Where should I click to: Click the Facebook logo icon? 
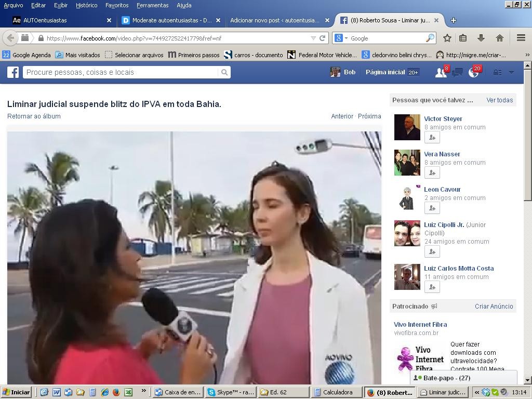tap(13, 72)
